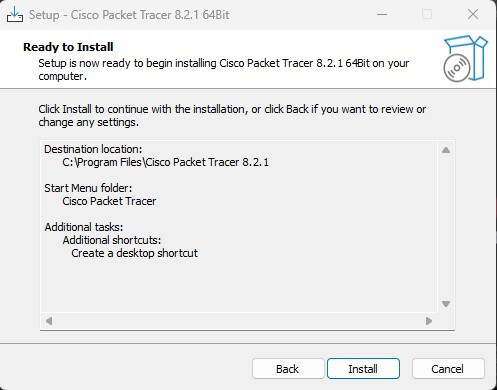497x390 pixels.
Task: Click the 'Start Menu folder:' label
Action: click(x=88, y=188)
